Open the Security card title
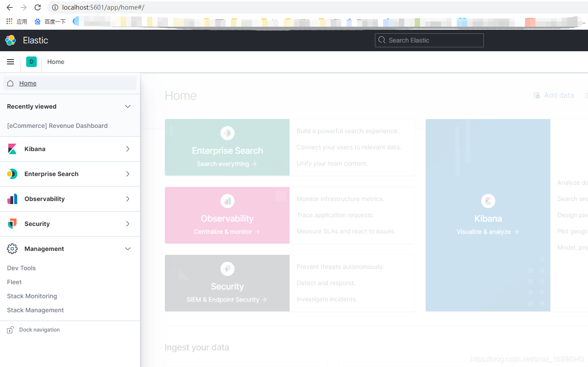 pyautogui.click(x=227, y=286)
